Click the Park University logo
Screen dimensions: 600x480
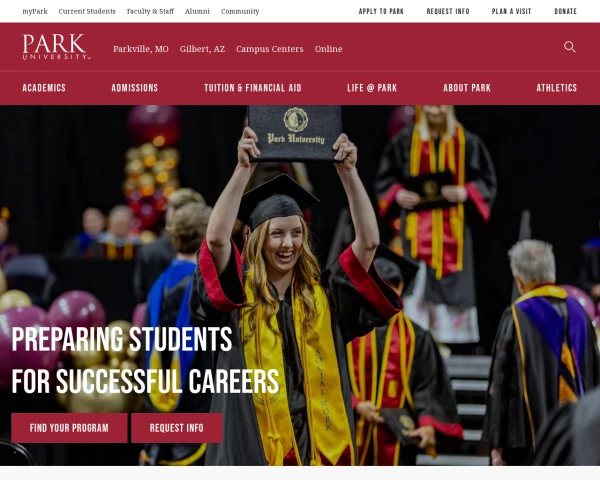click(x=57, y=47)
